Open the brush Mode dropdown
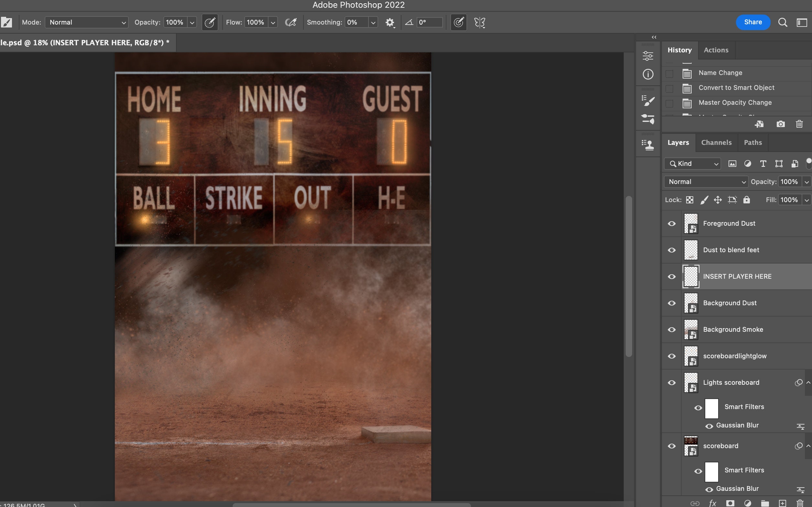The height and width of the screenshot is (507, 812). click(x=86, y=22)
